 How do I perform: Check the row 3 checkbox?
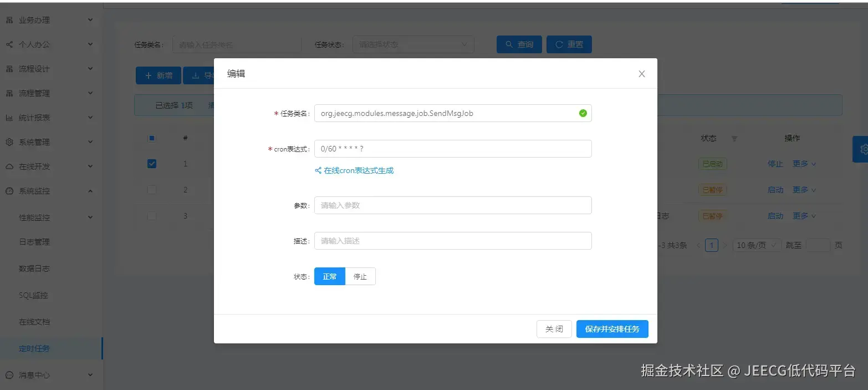point(152,216)
